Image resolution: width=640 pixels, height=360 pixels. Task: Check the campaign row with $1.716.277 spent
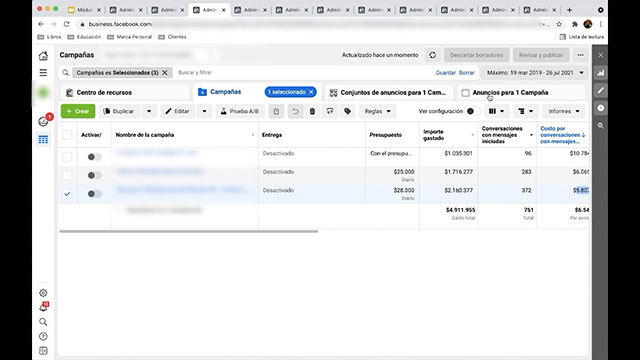point(67,175)
